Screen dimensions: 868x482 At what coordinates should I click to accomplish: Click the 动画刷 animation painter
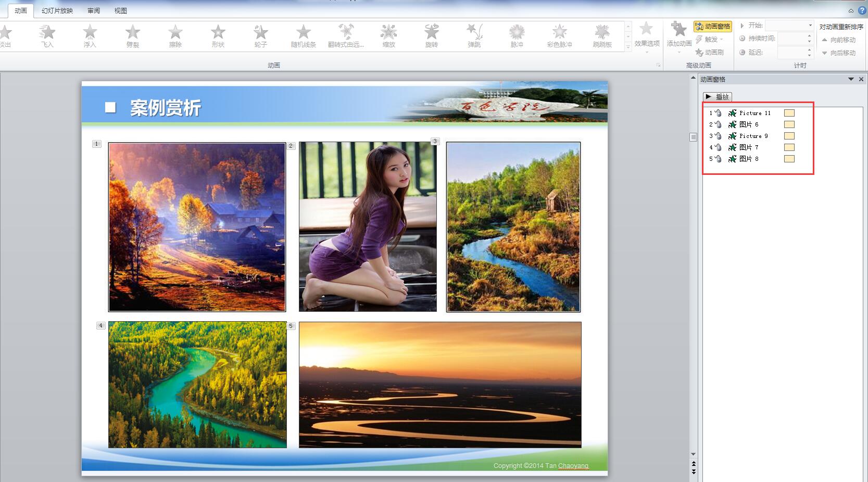tap(710, 52)
